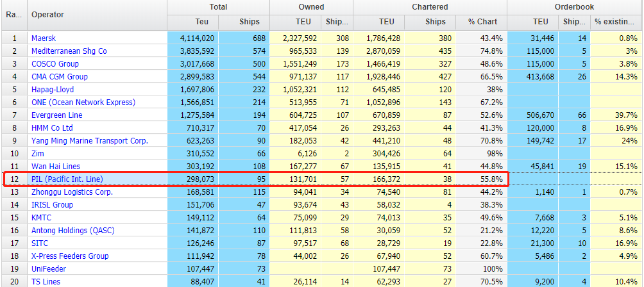644x287 pixels.
Task: Open the Wan Hai Lines link
Action: click(56, 167)
